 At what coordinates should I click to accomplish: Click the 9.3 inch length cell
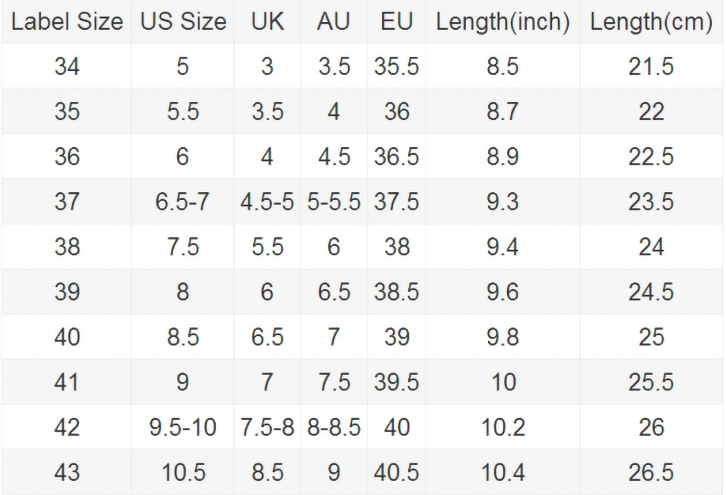(503, 201)
